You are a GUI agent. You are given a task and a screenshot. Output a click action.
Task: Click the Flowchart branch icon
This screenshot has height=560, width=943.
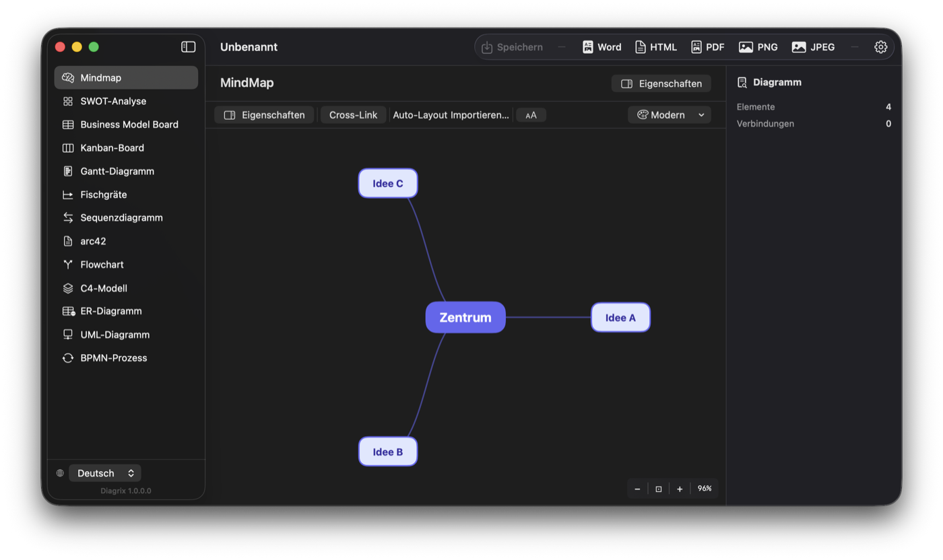coord(68,265)
